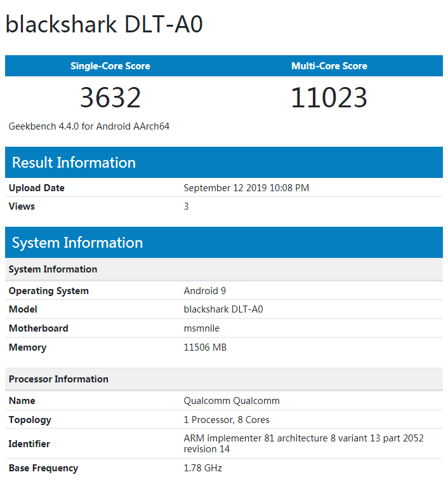Select the processor 'Name' label

(22, 401)
